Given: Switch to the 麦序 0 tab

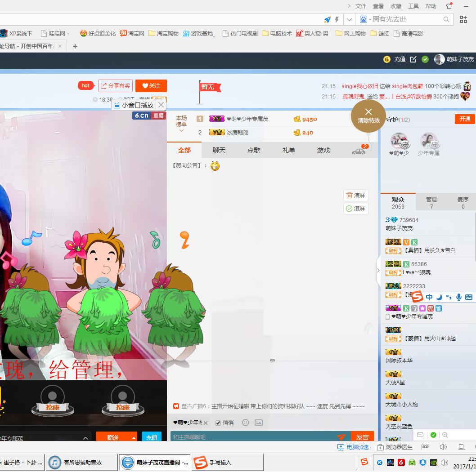Looking at the screenshot, I should coord(463,203).
